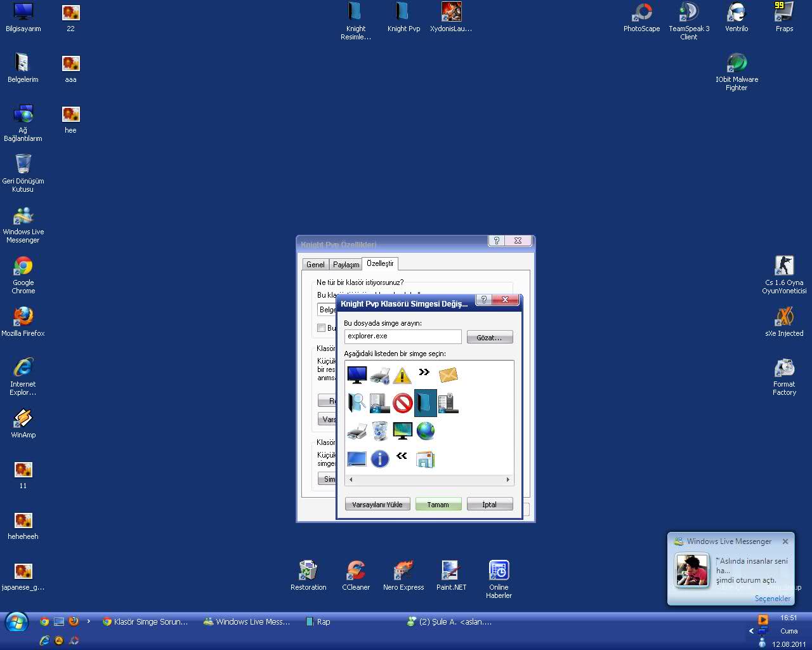Click the icon list right scroll arrow
812x650 pixels.
point(507,480)
